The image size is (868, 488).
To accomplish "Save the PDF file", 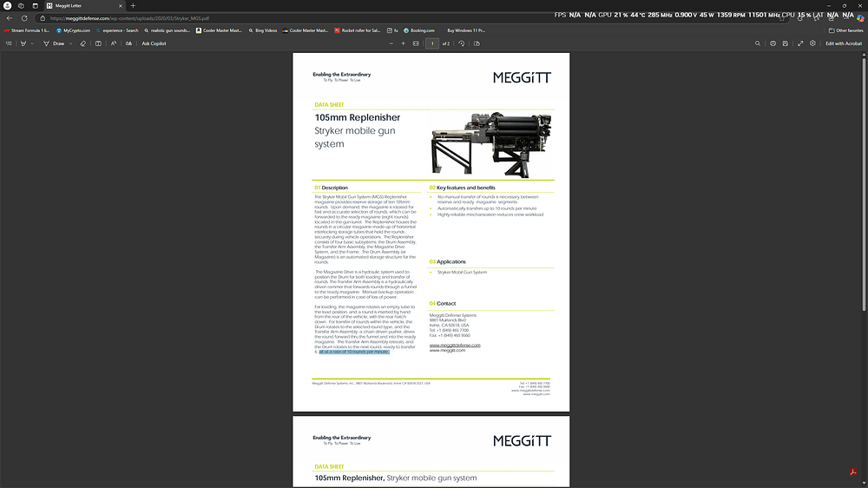I will pyautogui.click(x=786, y=43).
